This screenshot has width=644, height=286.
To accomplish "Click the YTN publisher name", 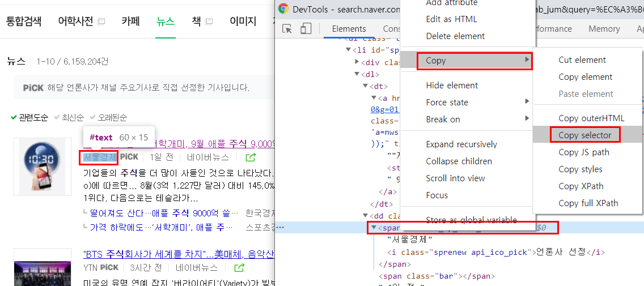I will [x=91, y=268].
